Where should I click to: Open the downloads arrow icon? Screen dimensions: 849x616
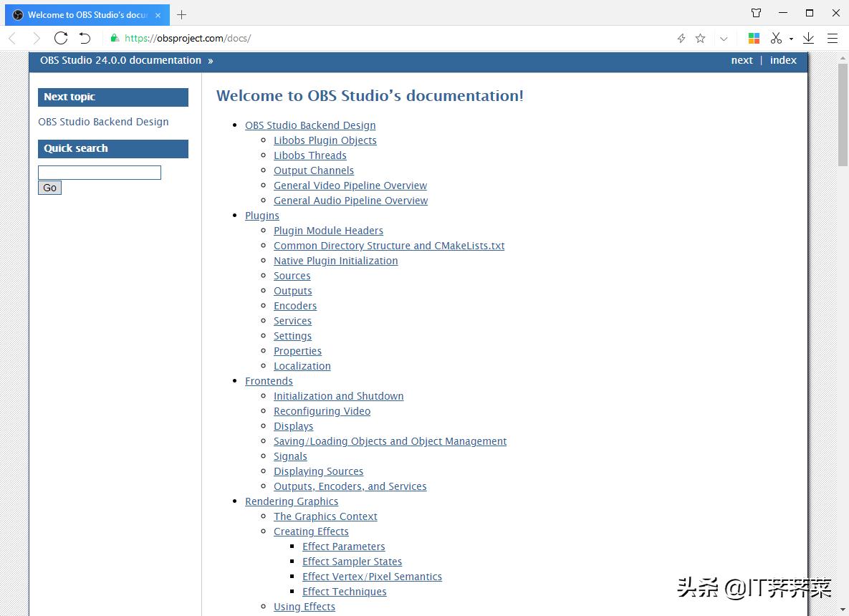808,38
